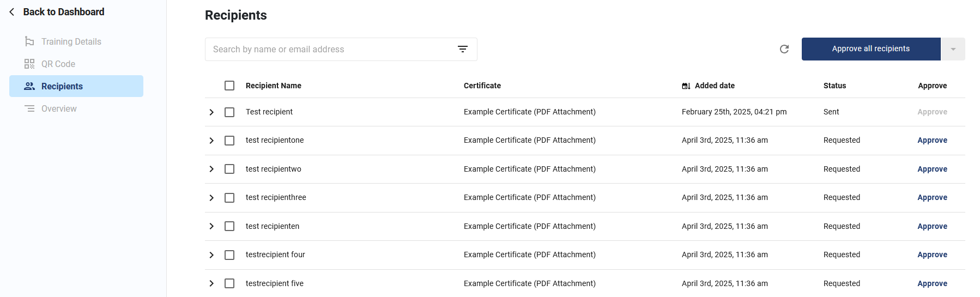Image resolution: width=980 pixels, height=297 pixels.
Task: Tick the checkbox for testrecipient five
Action: pyautogui.click(x=229, y=283)
